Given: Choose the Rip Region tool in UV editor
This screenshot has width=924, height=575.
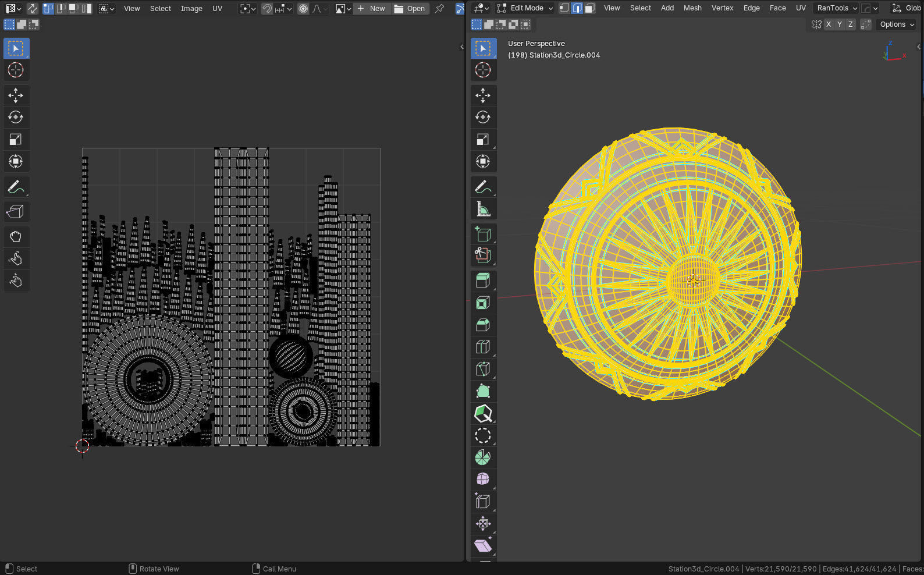Looking at the screenshot, I should [16, 212].
